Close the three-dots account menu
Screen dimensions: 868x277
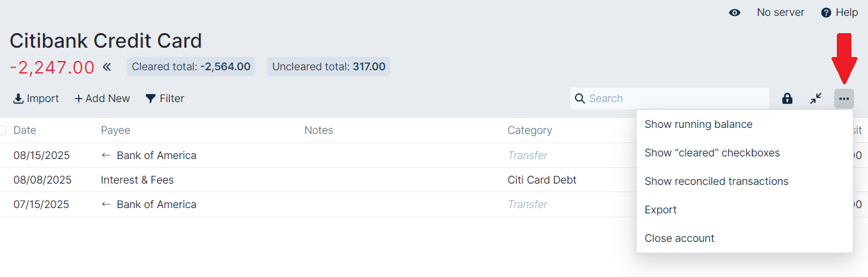[843, 99]
